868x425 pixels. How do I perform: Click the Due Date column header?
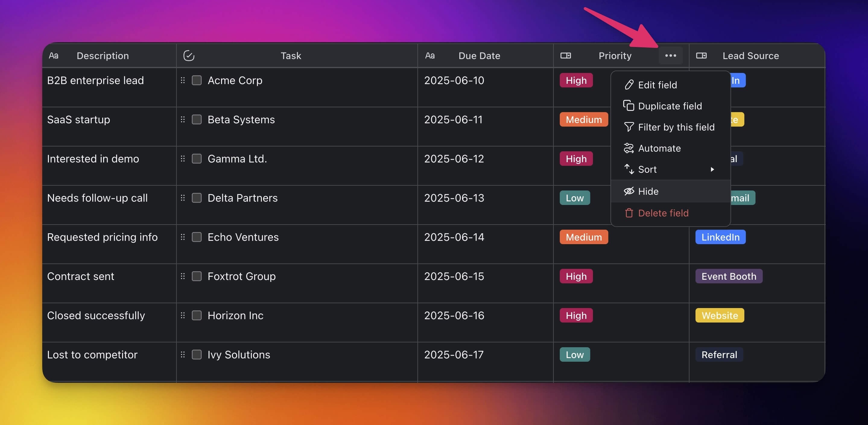tap(479, 55)
